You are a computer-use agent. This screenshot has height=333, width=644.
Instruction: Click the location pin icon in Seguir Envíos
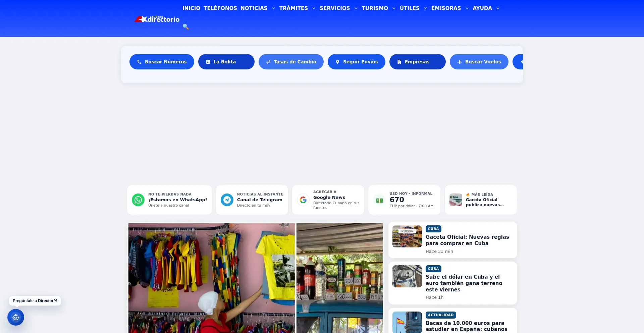pos(338,62)
